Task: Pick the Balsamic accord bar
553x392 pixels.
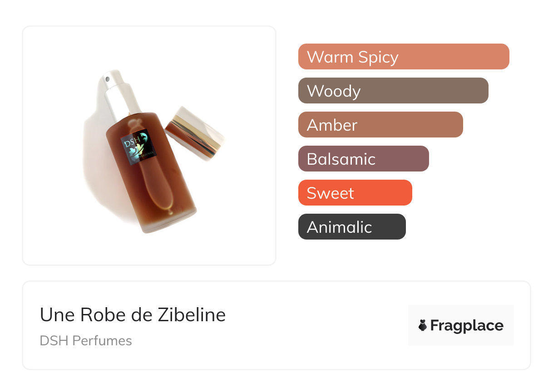Action: click(363, 159)
